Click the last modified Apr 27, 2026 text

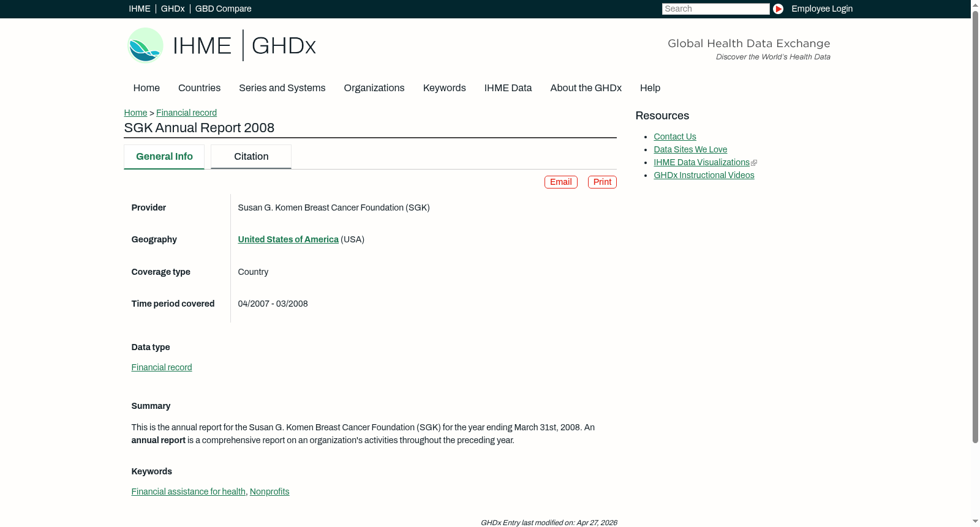pyautogui.click(x=549, y=523)
